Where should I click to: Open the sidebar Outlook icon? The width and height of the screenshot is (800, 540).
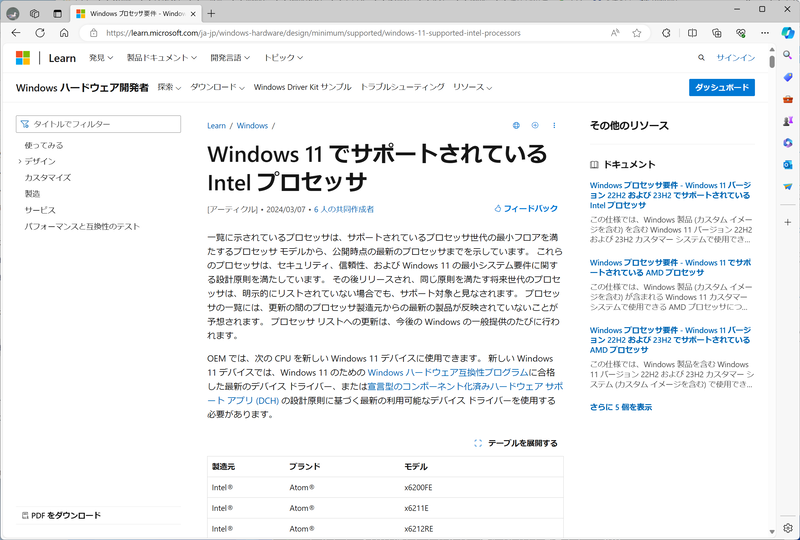point(788,165)
